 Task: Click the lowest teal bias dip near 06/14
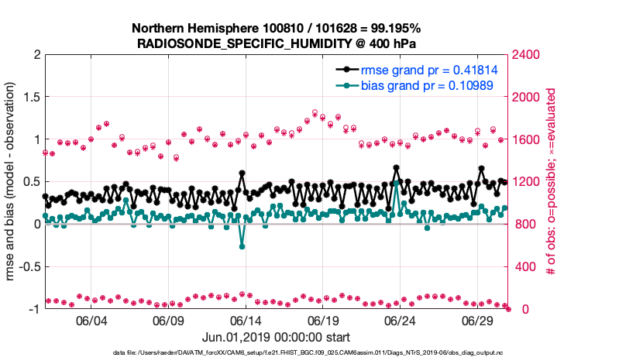point(242,246)
